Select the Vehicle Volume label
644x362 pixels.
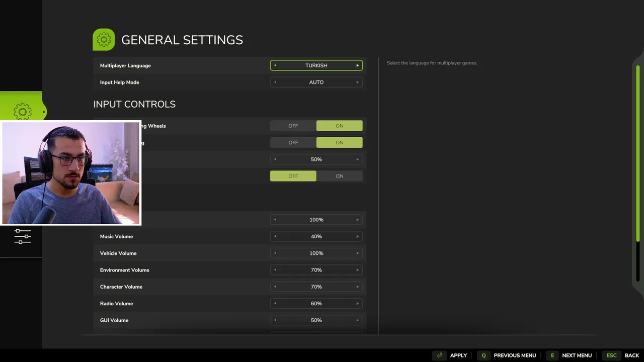pos(118,253)
